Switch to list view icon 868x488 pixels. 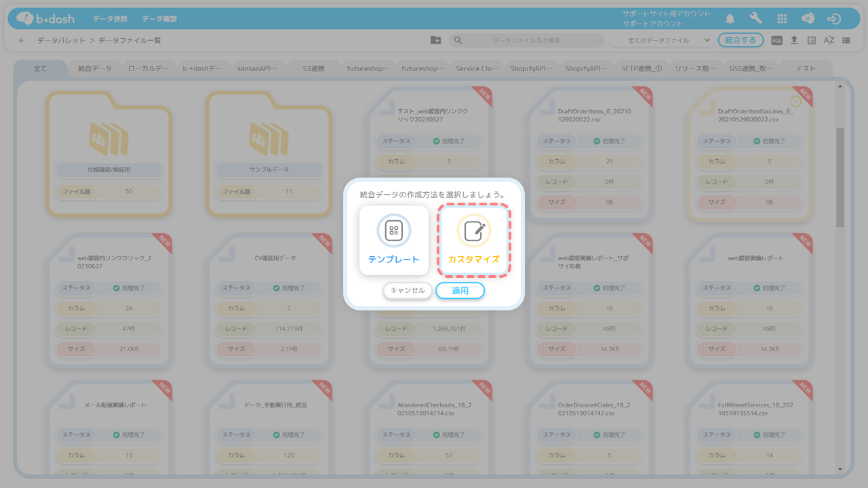pyautogui.click(x=846, y=41)
